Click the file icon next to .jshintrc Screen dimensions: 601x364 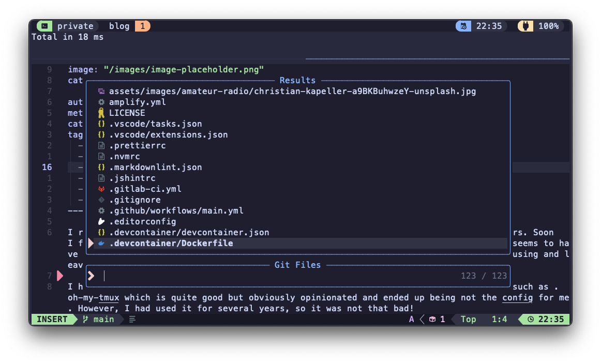pos(101,178)
